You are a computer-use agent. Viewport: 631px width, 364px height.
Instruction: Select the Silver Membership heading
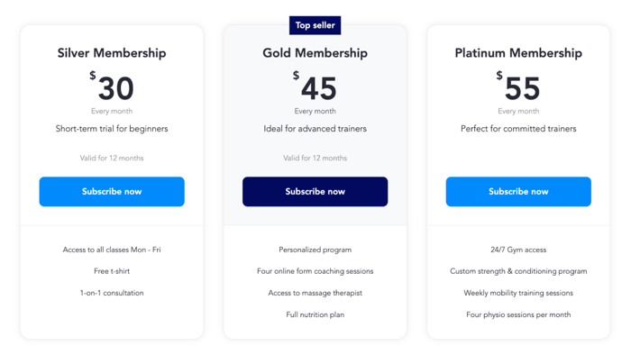pyautogui.click(x=112, y=53)
